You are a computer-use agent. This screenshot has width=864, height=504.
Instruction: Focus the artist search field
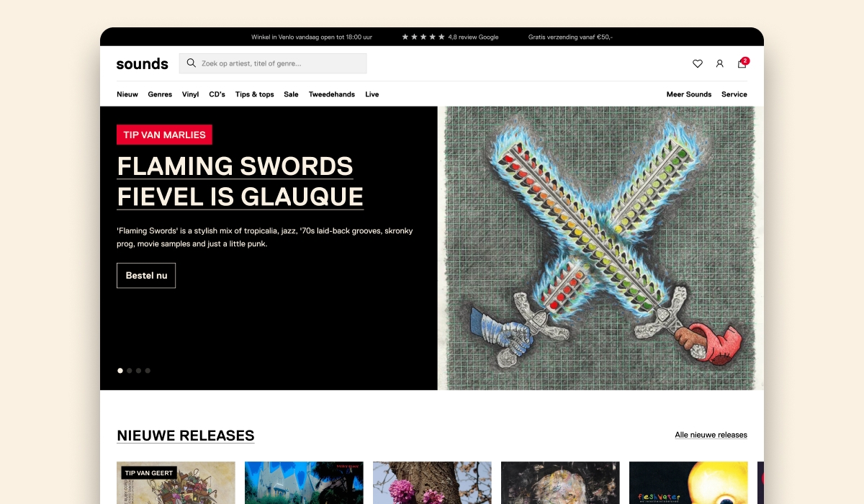point(273,63)
